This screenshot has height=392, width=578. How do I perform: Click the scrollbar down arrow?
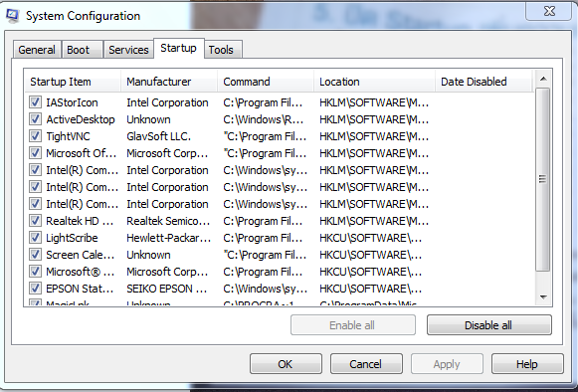(x=543, y=296)
